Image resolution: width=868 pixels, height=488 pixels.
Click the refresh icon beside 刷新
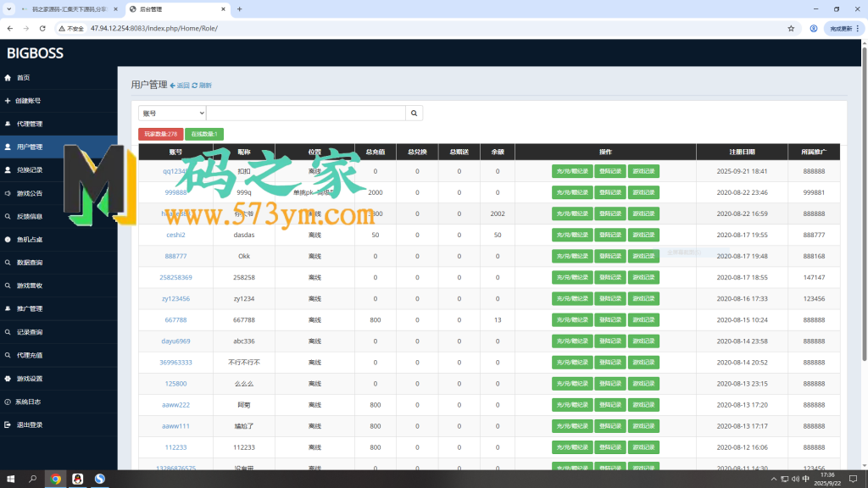(x=195, y=86)
